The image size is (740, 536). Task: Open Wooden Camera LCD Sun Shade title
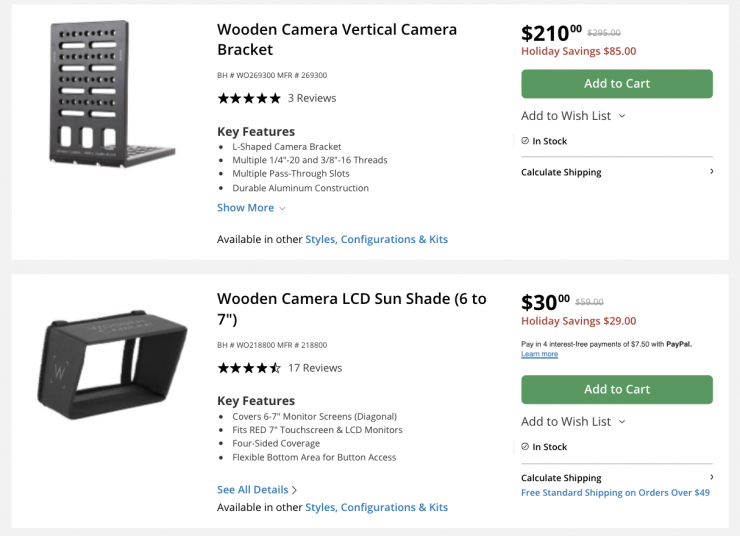point(351,308)
